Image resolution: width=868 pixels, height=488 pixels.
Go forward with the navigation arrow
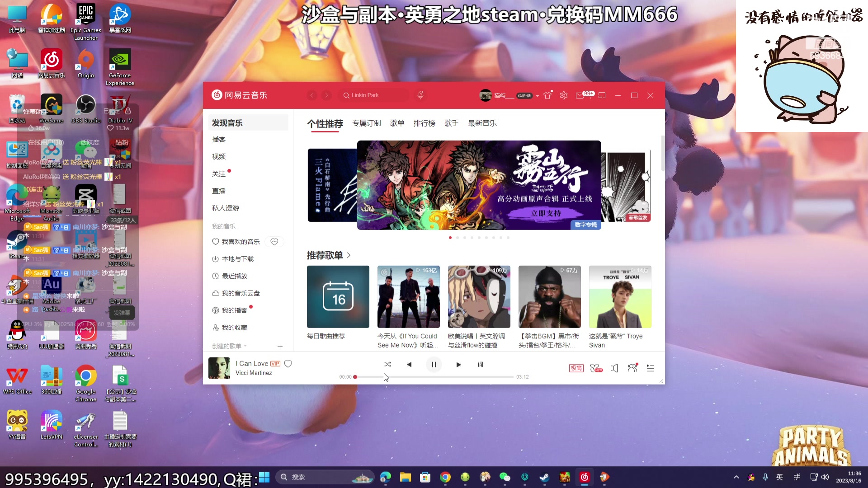click(326, 95)
